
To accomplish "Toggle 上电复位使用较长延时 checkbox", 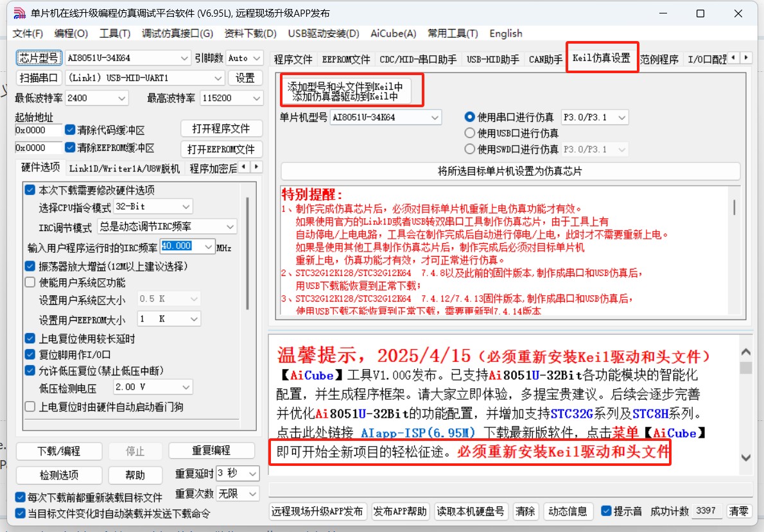I will [30, 338].
